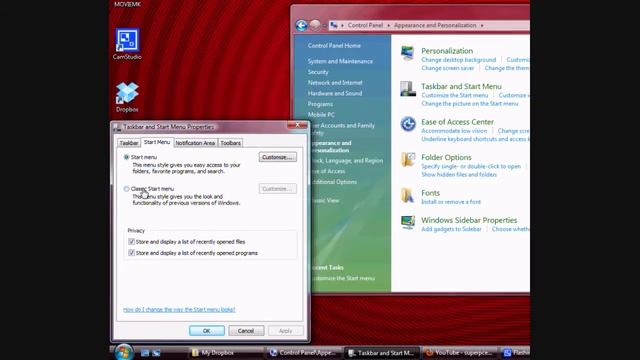
Task: Open Security category in sidebar
Action: (x=318, y=72)
